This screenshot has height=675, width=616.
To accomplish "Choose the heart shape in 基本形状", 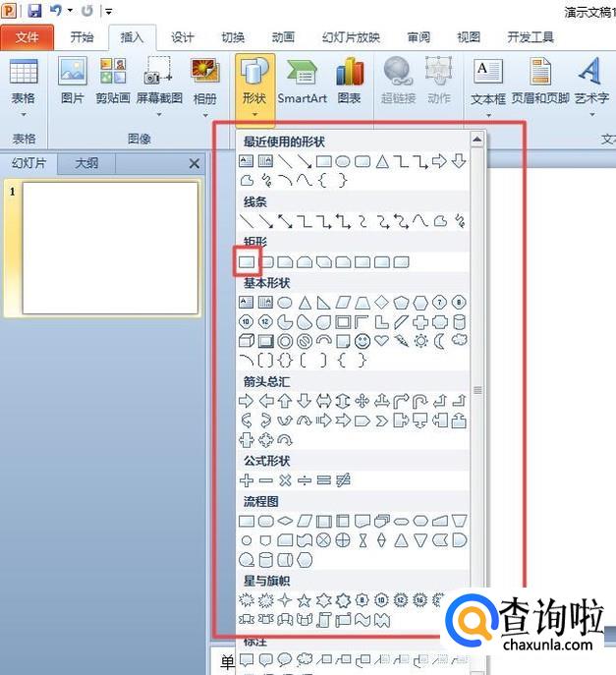I will point(382,341).
